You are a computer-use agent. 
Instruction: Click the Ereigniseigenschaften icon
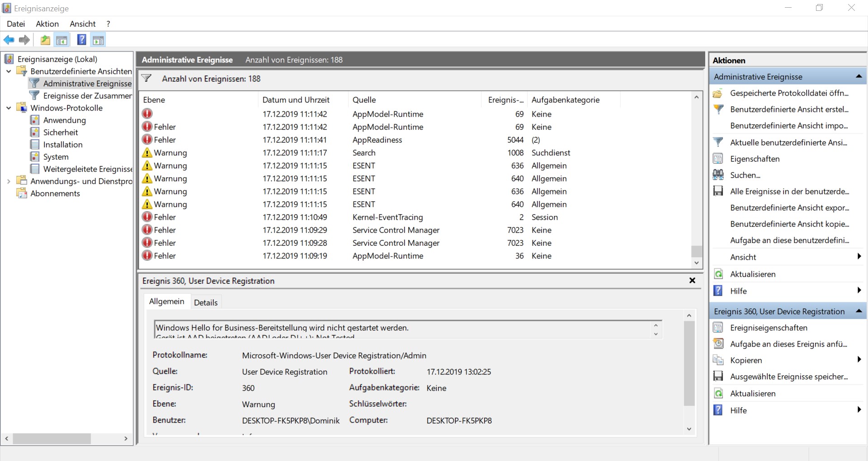click(x=718, y=328)
